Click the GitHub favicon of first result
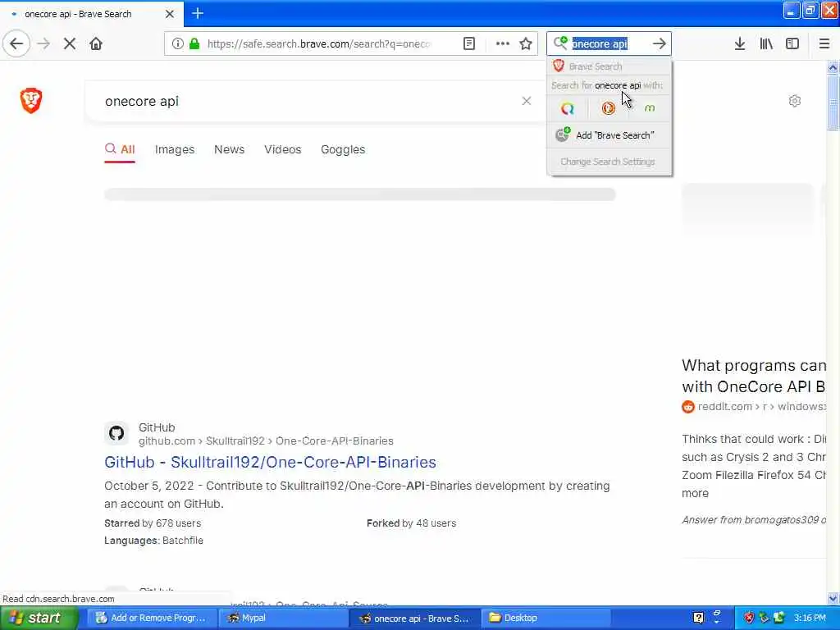Image resolution: width=840 pixels, height=630 pixels. tap(116, 433)
